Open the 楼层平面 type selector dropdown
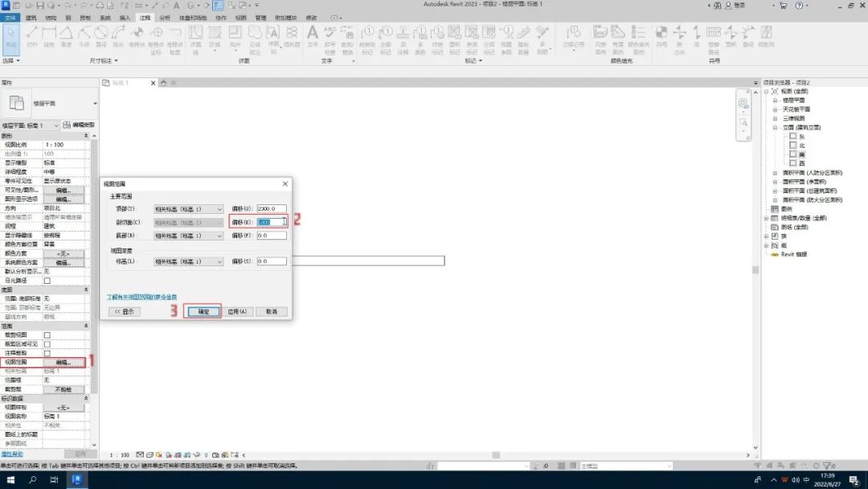 click(95, 104)
